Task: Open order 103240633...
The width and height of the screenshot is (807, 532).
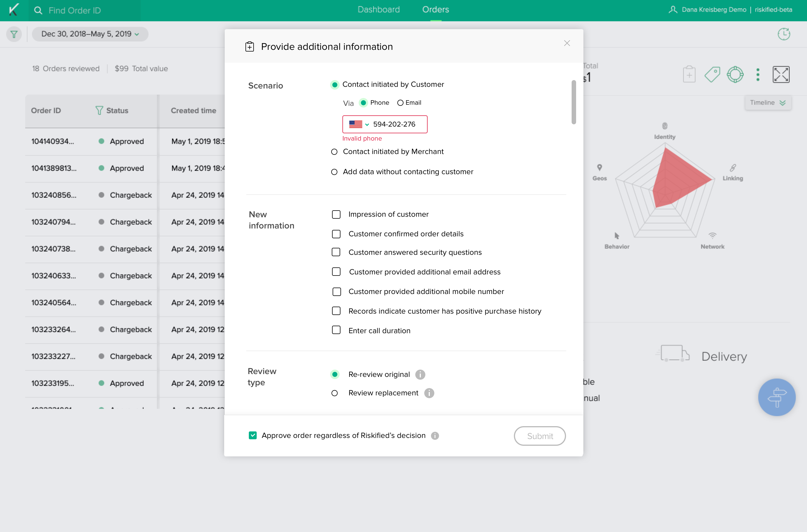Action: [x=53, y=276]
